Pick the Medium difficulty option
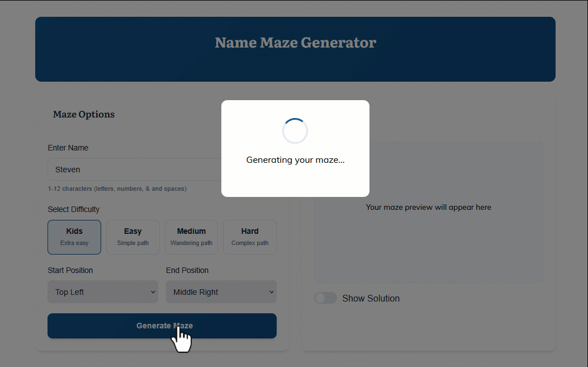588x367 pixels. pyautogui.click(x=191, y=237)
